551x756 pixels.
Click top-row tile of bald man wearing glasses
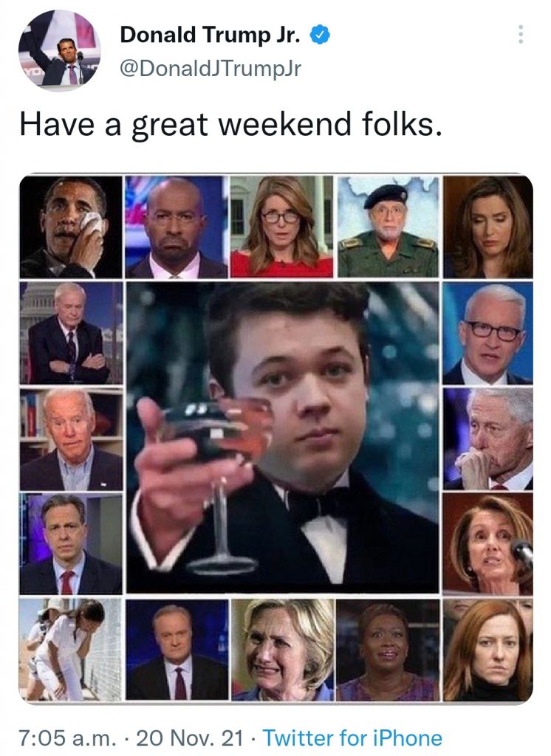[x=176, y=227]
